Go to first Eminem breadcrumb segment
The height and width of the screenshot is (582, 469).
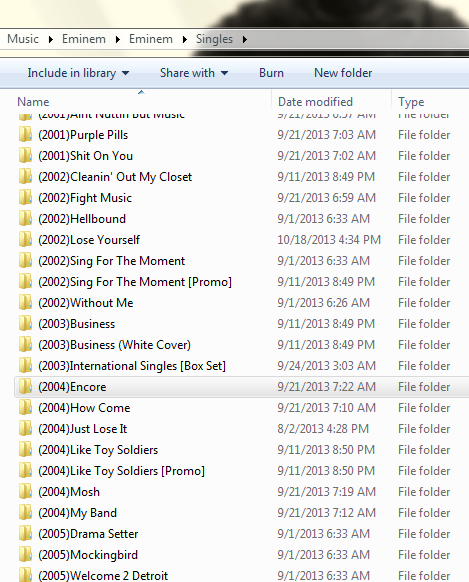point(83,39)
